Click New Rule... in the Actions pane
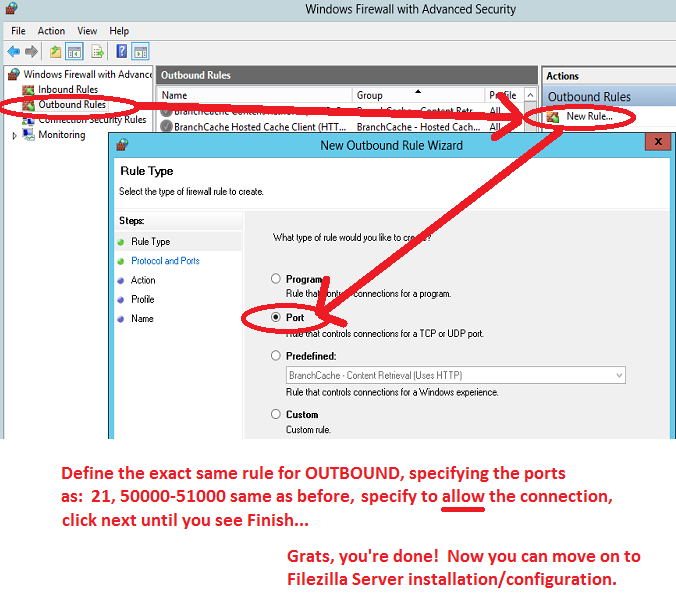 pos(589,116)
